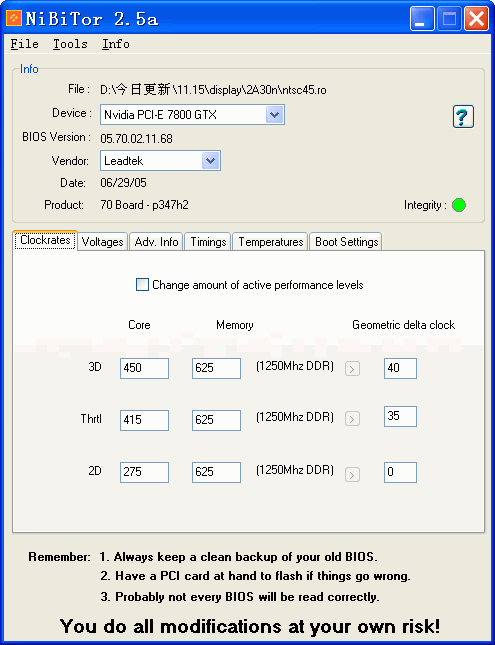Image resolution: width=495 pixels, height=645 pixels.
Task: Click the 3D memory clock field
Action: [x=216, y=368]
